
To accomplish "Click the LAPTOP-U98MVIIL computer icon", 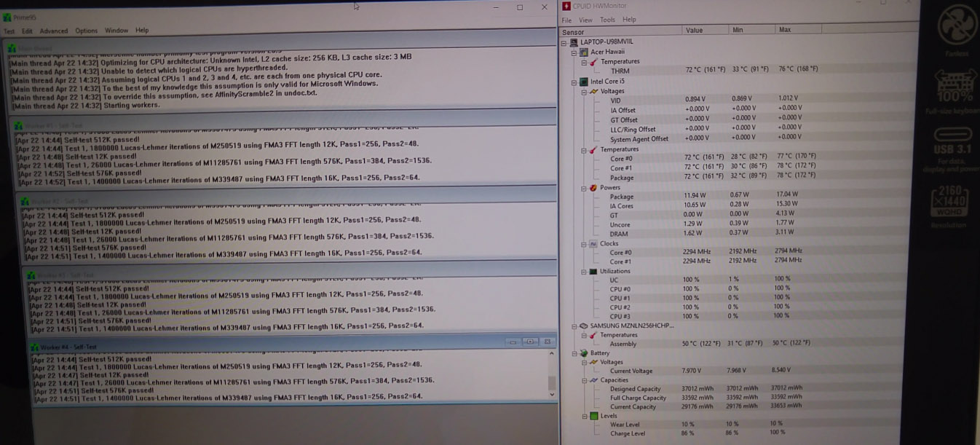I will (x=575, y=42).
